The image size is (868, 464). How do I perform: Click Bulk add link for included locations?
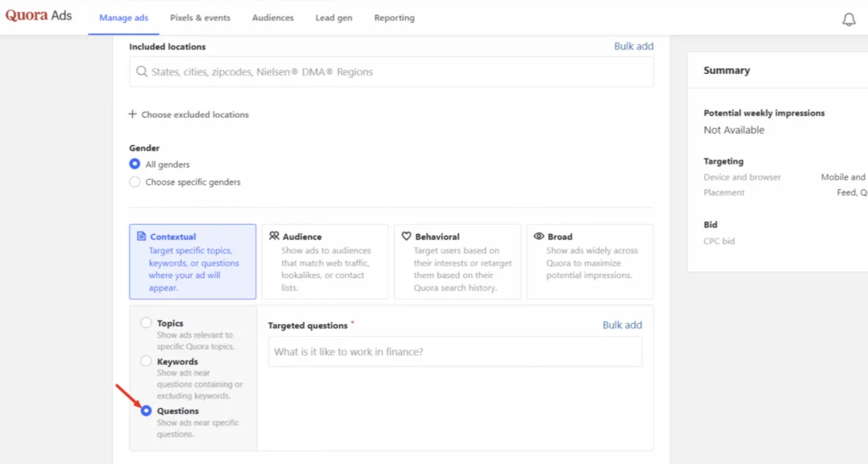(x=633, y=47)
